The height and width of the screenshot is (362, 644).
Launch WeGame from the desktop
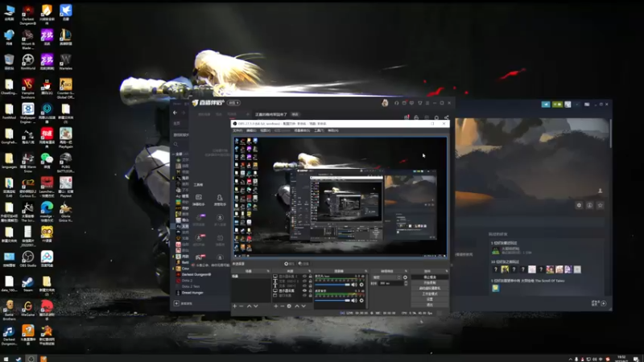click(28, 306)
